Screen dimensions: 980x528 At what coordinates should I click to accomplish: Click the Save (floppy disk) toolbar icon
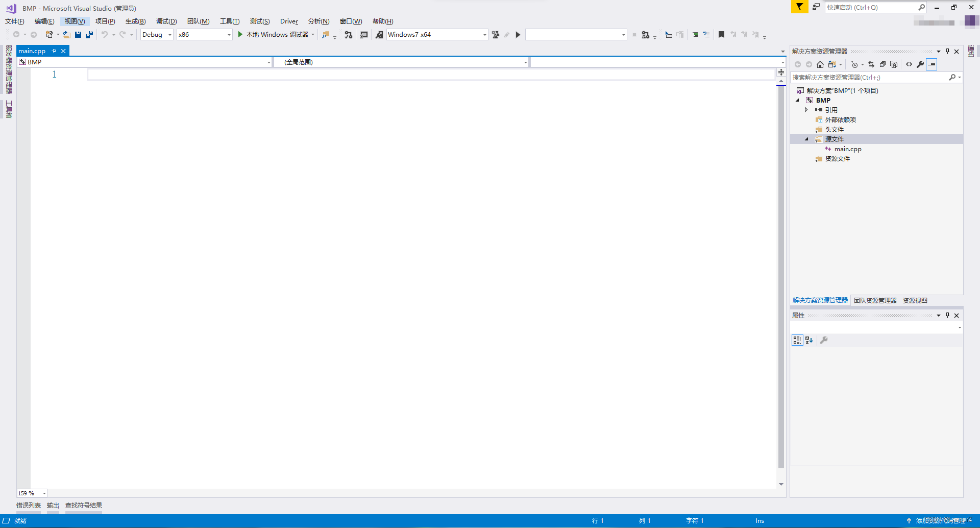pos(78,35)
